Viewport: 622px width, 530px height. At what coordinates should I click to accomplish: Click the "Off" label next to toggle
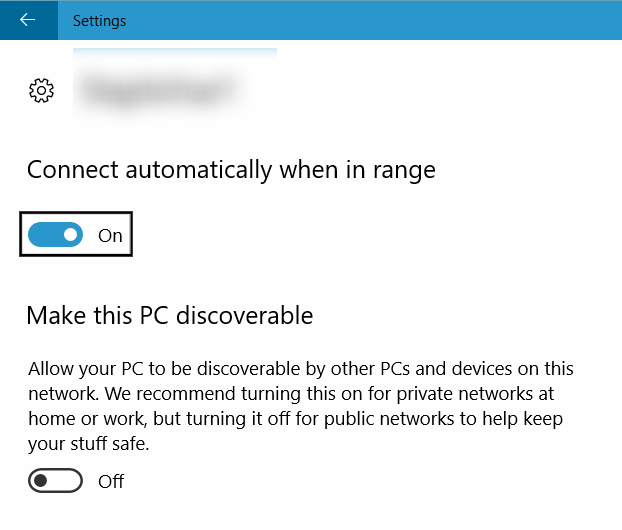111,482
